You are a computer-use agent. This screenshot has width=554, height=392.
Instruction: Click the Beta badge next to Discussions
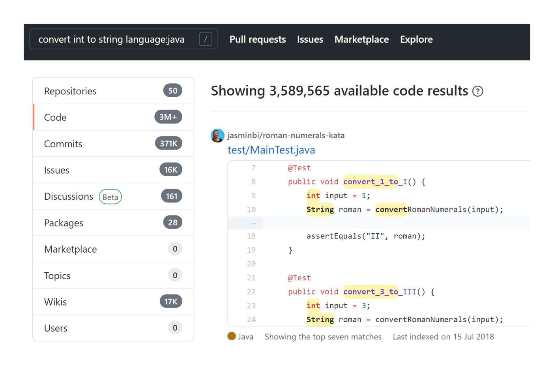[110, 197]
